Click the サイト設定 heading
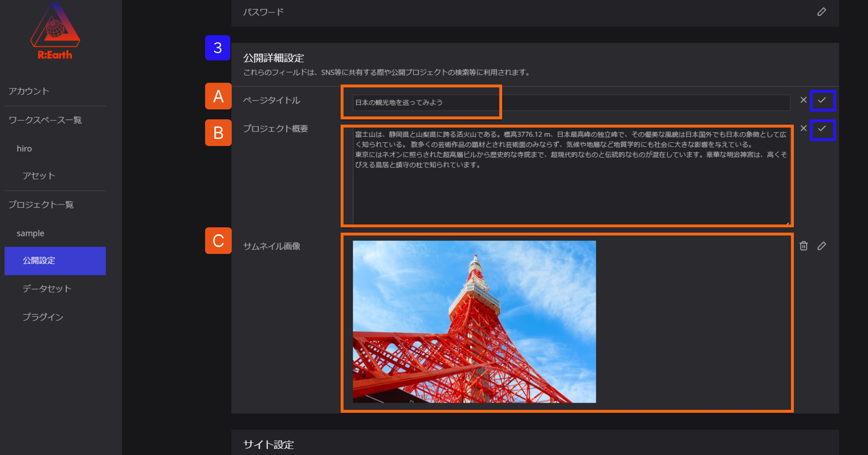 pos(269,444)
